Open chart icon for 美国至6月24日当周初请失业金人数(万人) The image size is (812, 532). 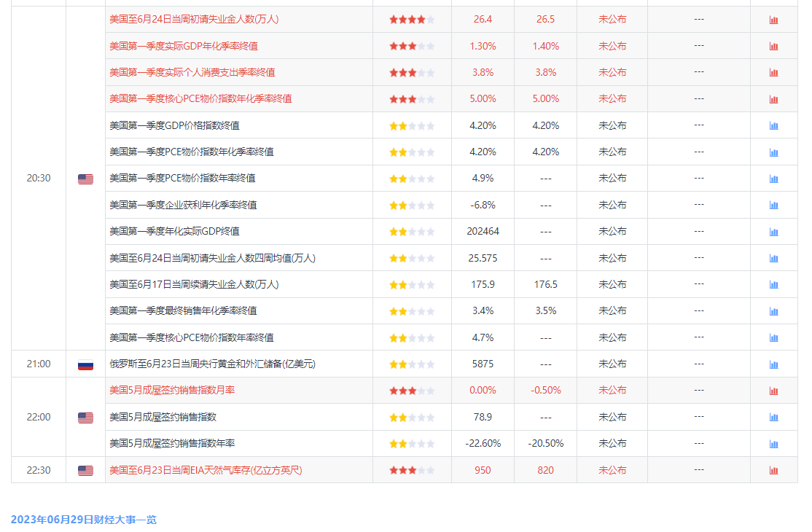(x=773, y=20)
